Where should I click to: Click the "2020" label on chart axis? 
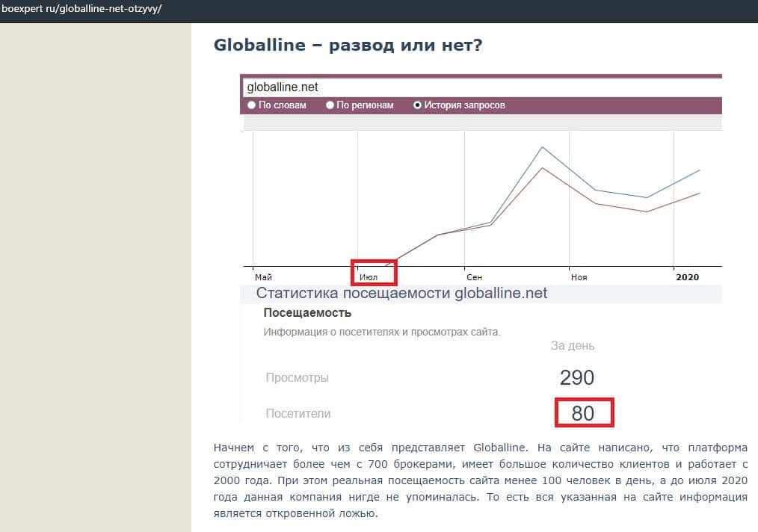coord(687,277)
